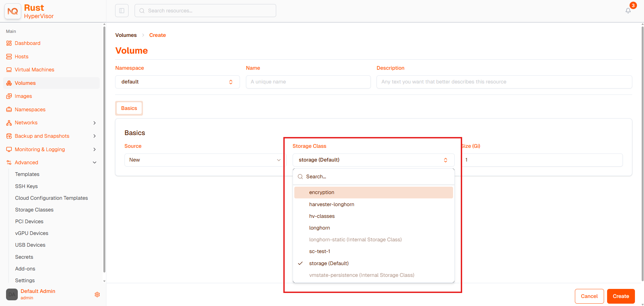
Task: Click the Create button
Action: click(621, 296)
